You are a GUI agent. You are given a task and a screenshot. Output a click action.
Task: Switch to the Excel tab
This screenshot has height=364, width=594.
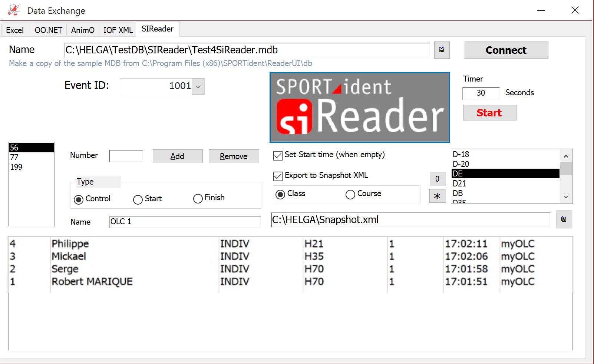pyautogui.click(x=15, y=30)
